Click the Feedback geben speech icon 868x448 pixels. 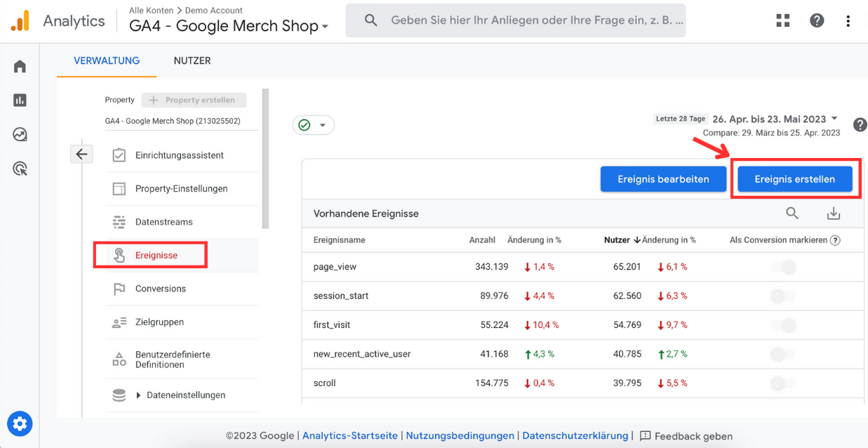tap(646, 436)
